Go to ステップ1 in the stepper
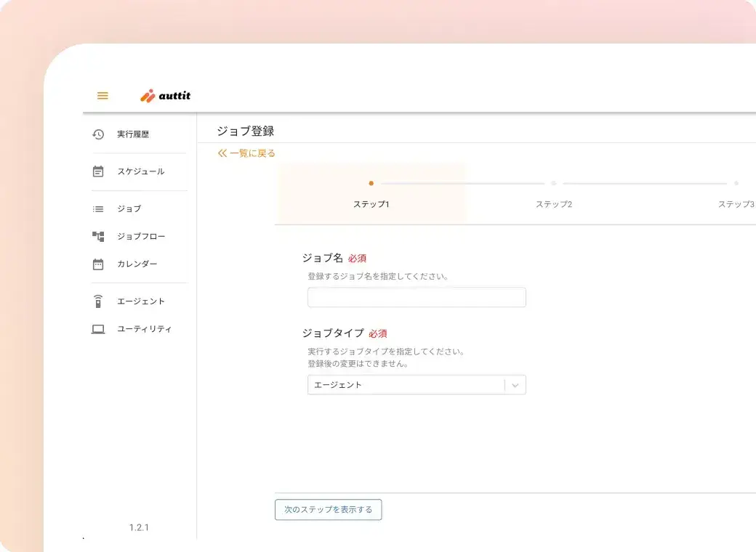Image resolution: width=756 pixels, height=552 pixels. tap(371, 204)
